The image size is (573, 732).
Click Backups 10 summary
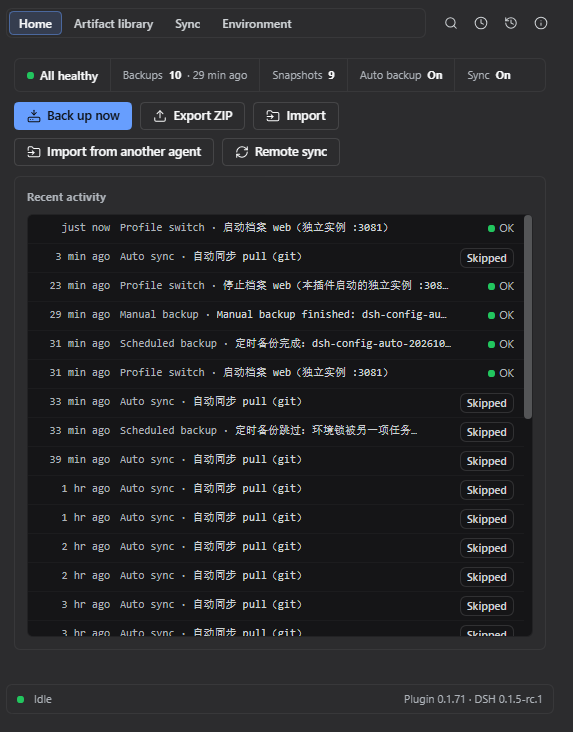[185, 75]
